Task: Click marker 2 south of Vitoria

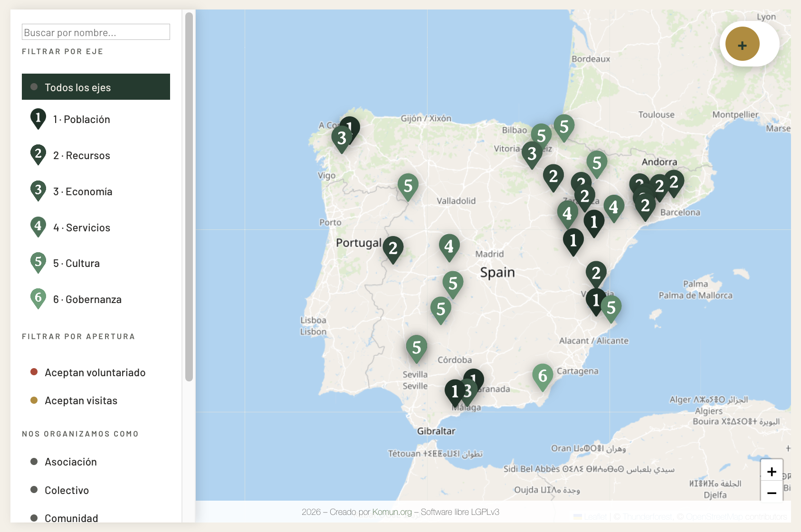Action: 553,177
